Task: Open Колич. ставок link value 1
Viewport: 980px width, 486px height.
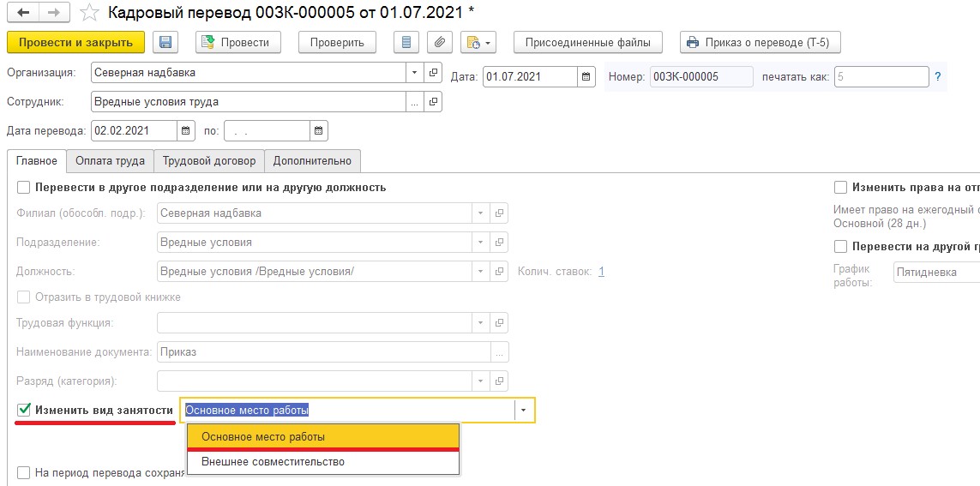Action: pos(601,271)
